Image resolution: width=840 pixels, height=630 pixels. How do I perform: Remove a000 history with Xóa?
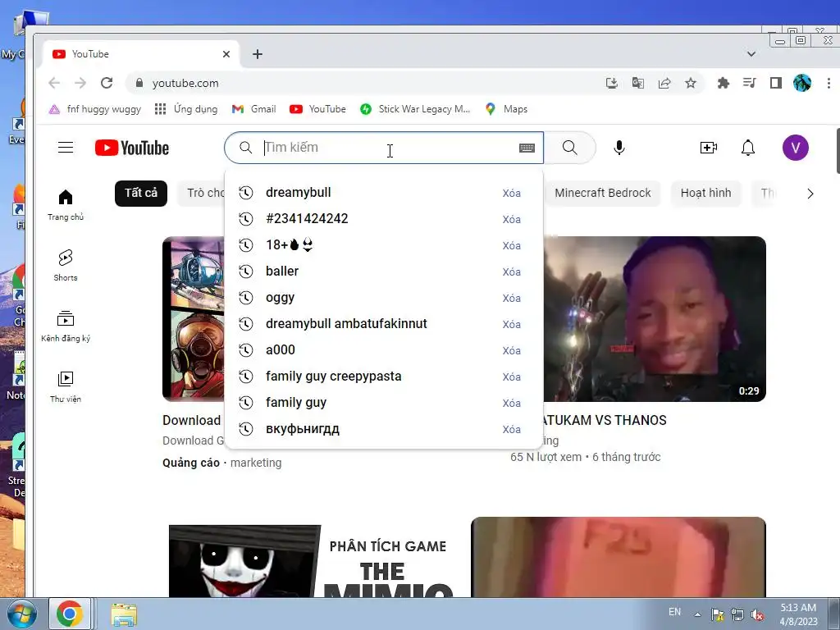(512, 351)
